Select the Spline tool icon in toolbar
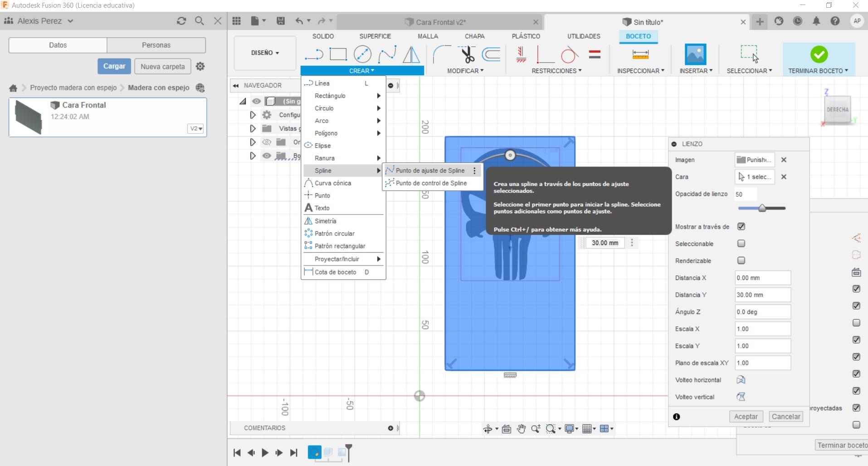Viewport: 868px width, 466px height. 387,54
